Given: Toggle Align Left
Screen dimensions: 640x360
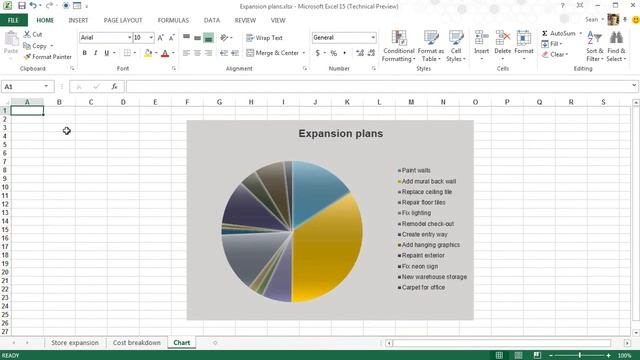Looking at the screenshot, I should (187, 53).
